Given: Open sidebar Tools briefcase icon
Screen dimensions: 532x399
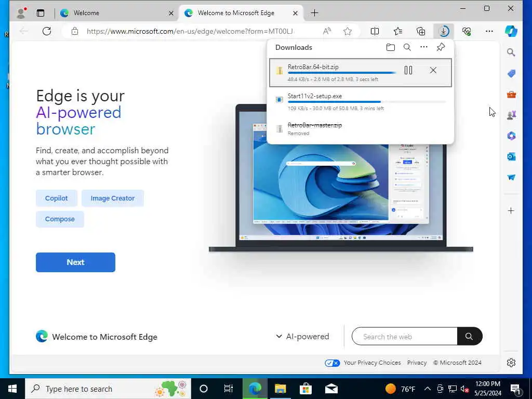Looking at the screenshot, I should [x=511, y=95].
